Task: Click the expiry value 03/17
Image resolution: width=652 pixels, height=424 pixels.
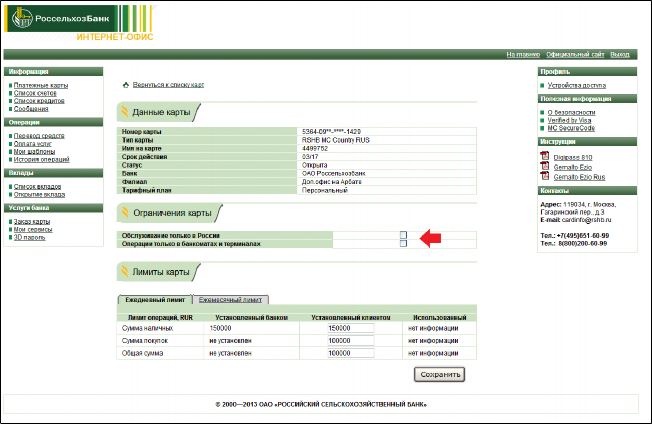Action: click(x=310, y=157)
